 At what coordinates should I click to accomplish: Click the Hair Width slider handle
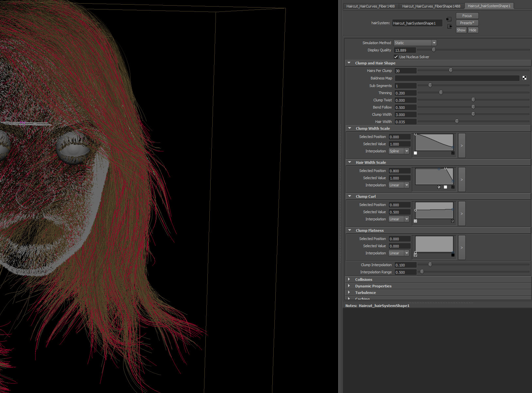click(457, 121)
